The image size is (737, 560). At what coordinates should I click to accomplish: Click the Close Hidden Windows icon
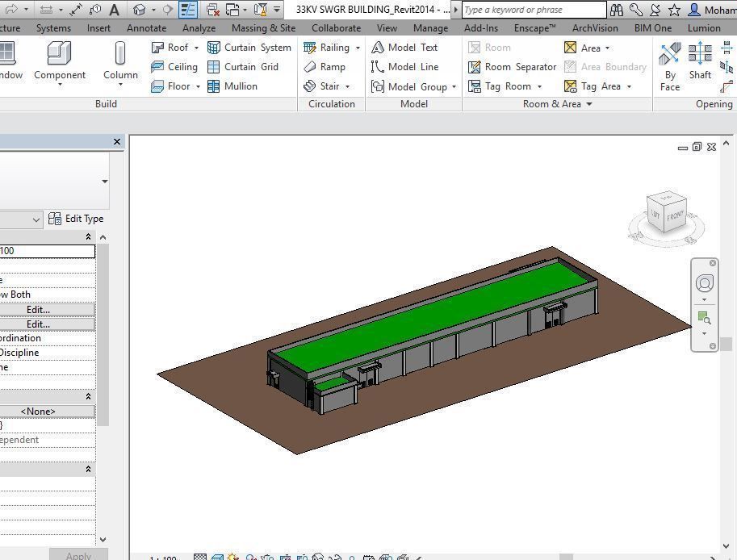[x=213, y=9]
